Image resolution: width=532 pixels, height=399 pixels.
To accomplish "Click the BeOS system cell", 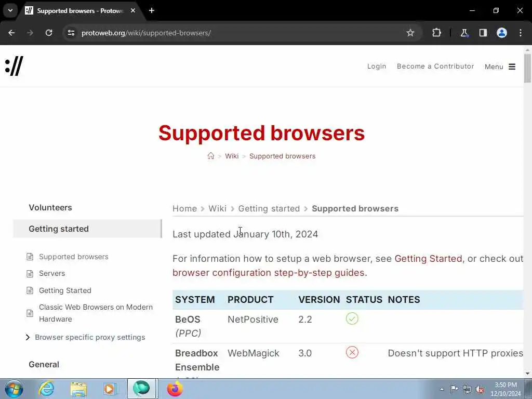I will (188, 326).
